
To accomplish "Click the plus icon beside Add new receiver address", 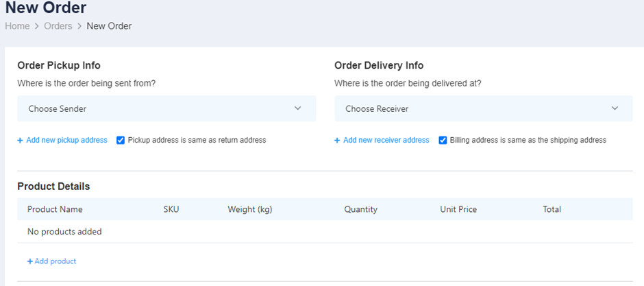I will click(x=337, y=141).
